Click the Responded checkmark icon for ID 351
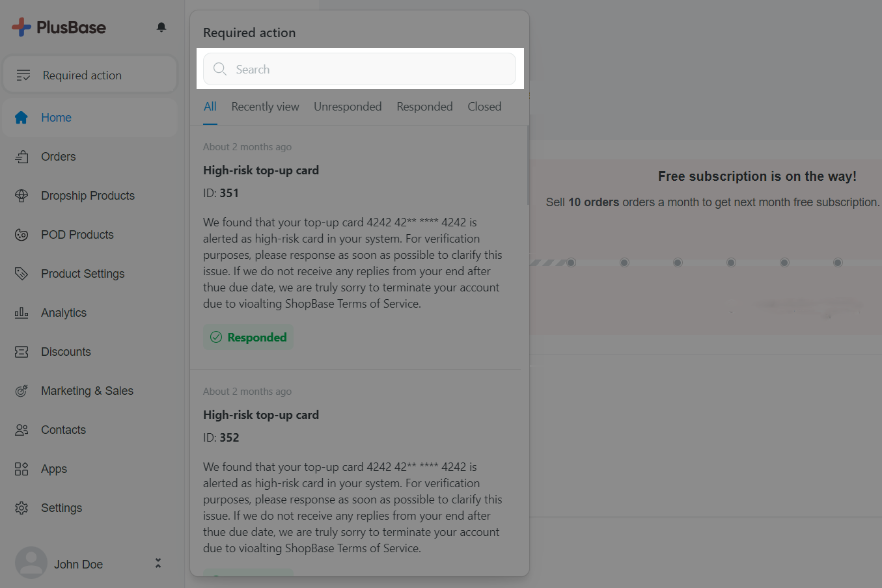 (x=216, y=337)
